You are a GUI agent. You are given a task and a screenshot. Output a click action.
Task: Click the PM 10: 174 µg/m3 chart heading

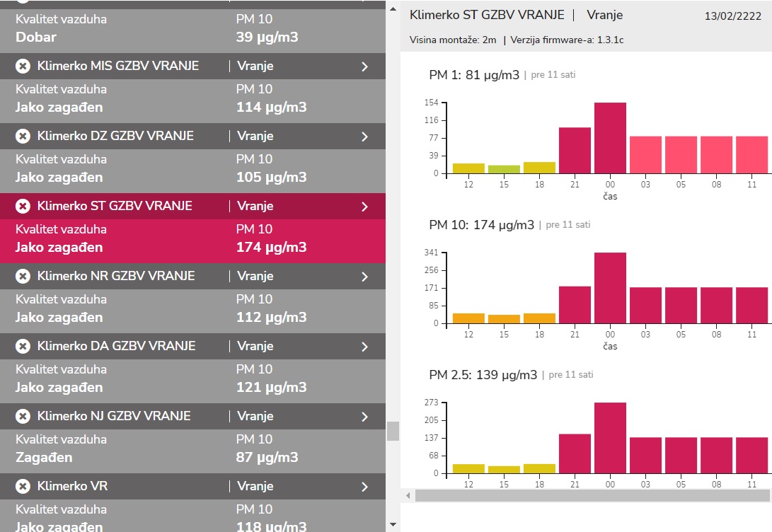[x=481, y=225]
